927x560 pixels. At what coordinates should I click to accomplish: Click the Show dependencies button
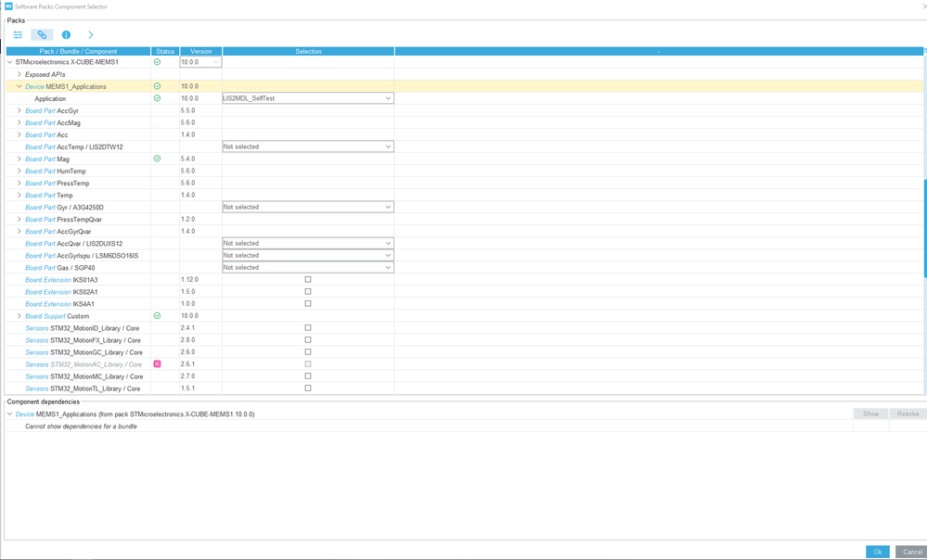[x=870, y=414]
